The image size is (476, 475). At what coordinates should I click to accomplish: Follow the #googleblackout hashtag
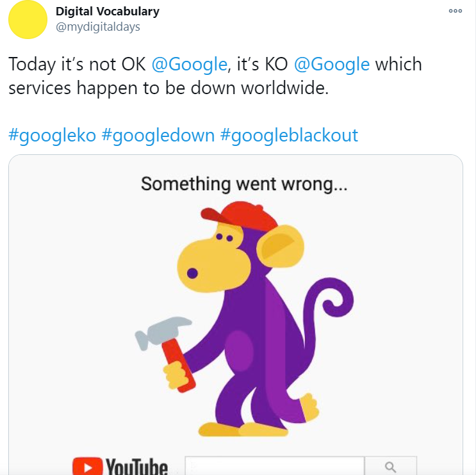[x=289, y=135]
